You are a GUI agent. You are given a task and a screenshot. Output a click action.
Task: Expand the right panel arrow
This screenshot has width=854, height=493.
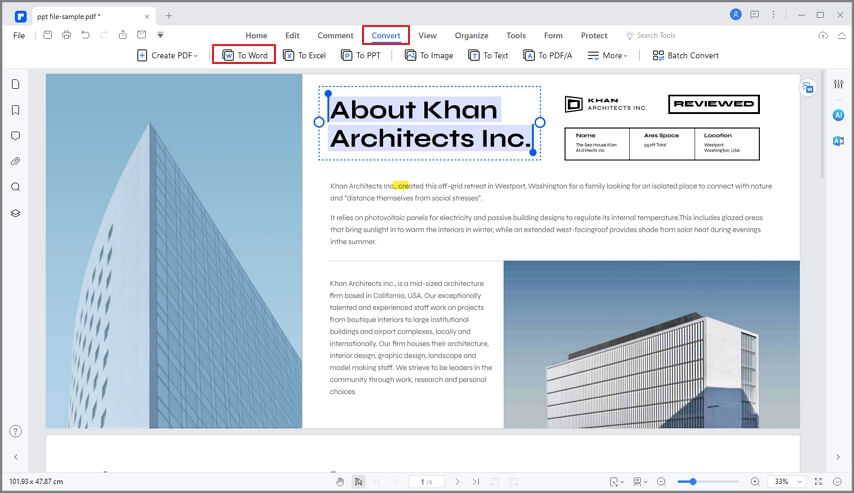pyautogui.click(x=838, y=457)
